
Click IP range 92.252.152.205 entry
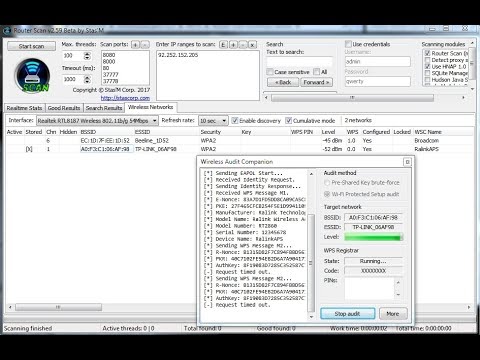[178, 55]
